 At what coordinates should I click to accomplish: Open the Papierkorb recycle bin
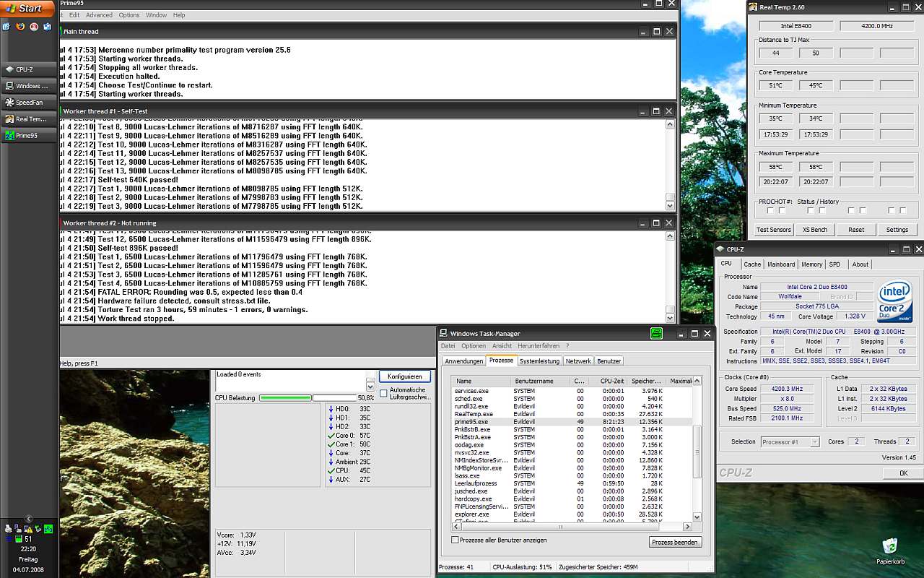(x=889, y=552)
